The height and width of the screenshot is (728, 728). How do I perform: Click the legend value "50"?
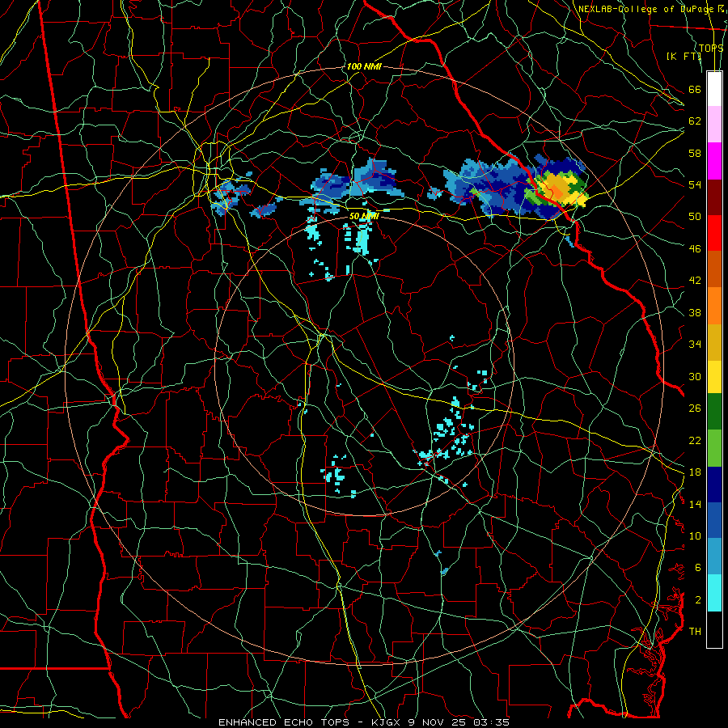[695, 217]
